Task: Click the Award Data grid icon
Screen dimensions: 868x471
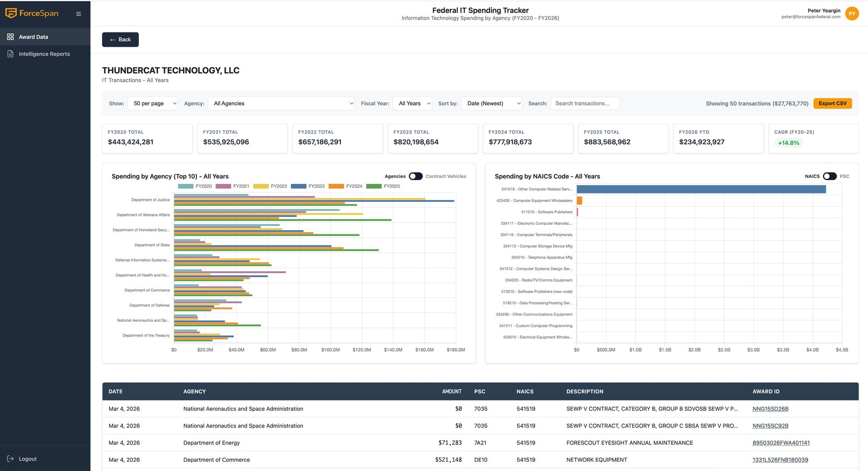Action: click(x=10, y=37)
